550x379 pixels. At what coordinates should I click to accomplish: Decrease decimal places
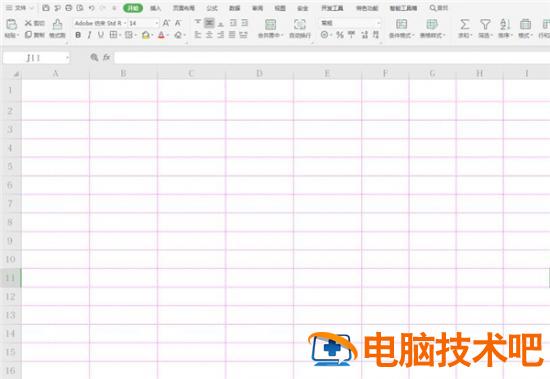[x=376, y=34]
